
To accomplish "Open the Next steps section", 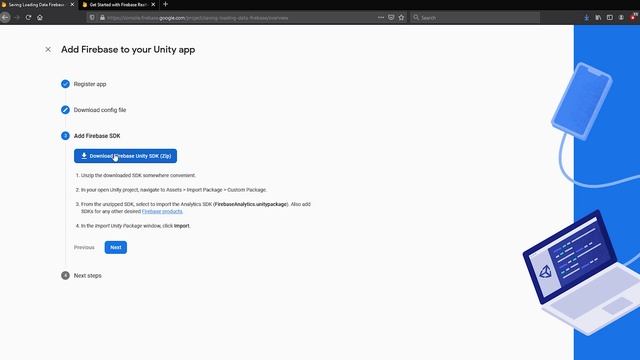I will [88, 276].
